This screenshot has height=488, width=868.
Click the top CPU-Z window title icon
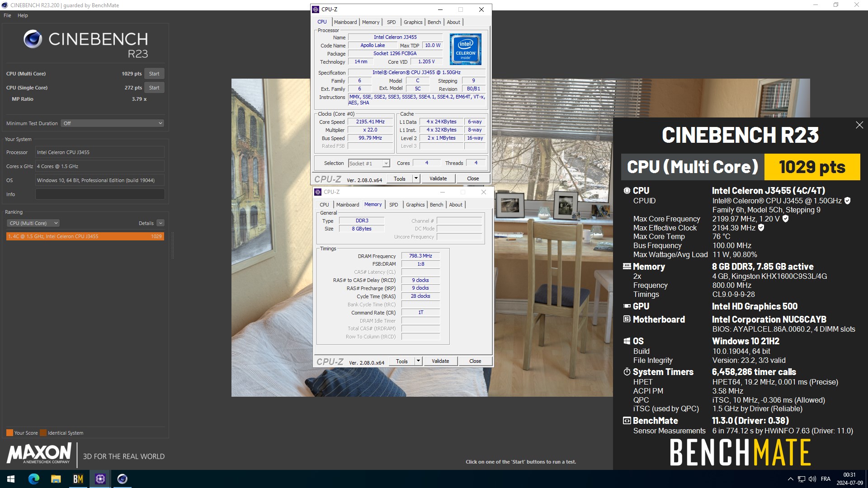coord(316,9)
